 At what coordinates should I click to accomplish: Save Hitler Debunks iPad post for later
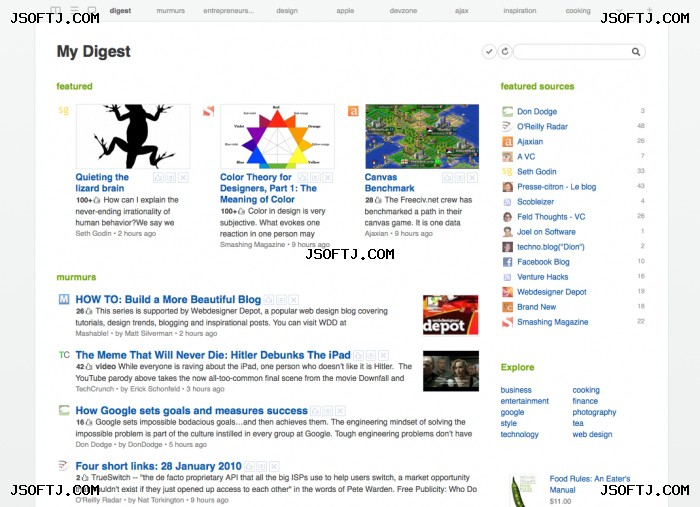(x=371, y=356)
